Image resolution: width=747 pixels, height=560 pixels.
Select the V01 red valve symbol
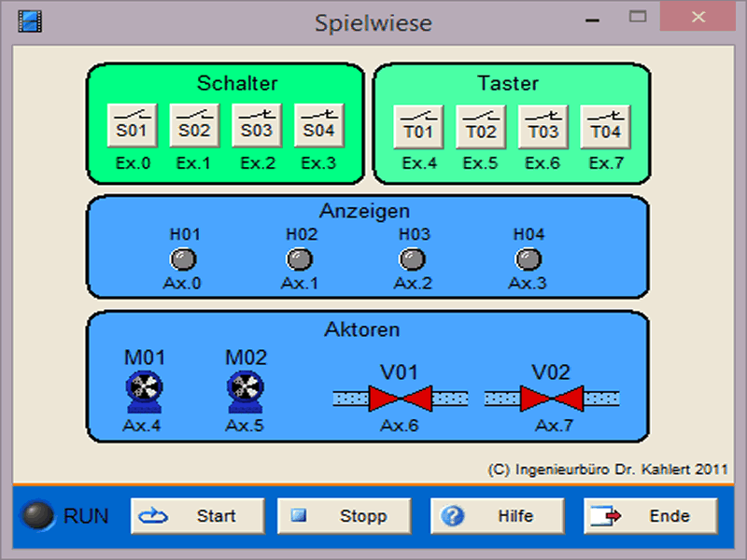(399, 399)
